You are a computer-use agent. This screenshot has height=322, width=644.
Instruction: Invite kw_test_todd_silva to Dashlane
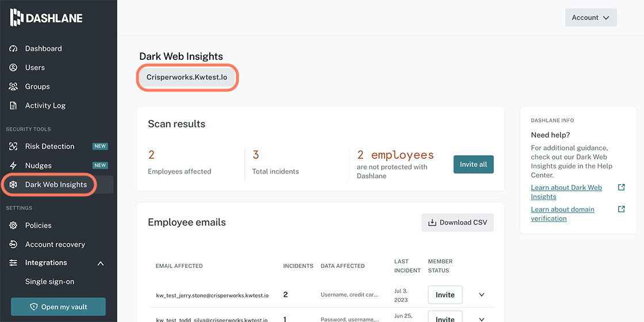tap(445, 317)
